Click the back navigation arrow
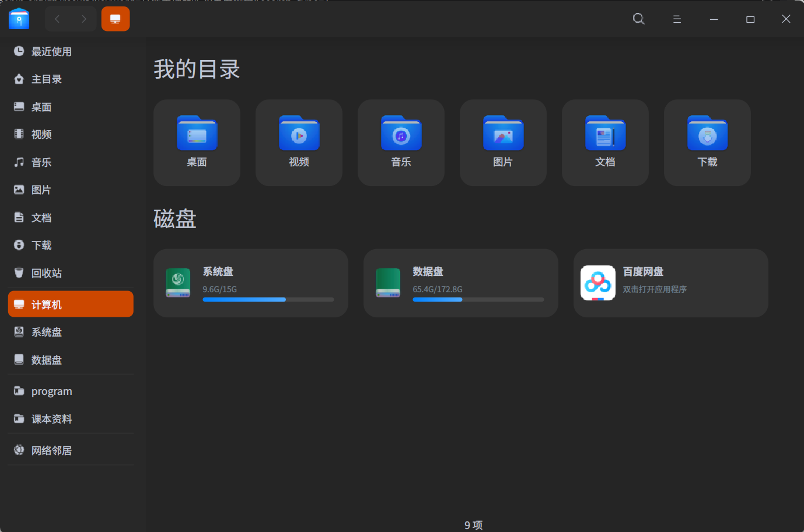Image resolution: width=804 pixels, height=532 pixels. click(57, 19)
